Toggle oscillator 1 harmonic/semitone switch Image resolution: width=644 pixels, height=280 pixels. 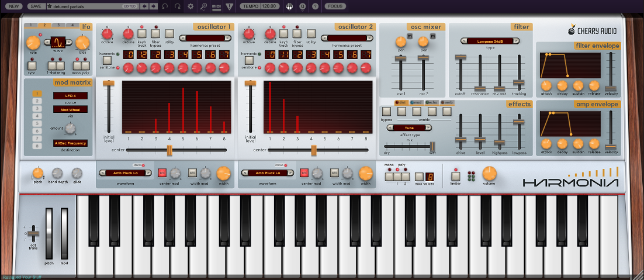(107, 60)
